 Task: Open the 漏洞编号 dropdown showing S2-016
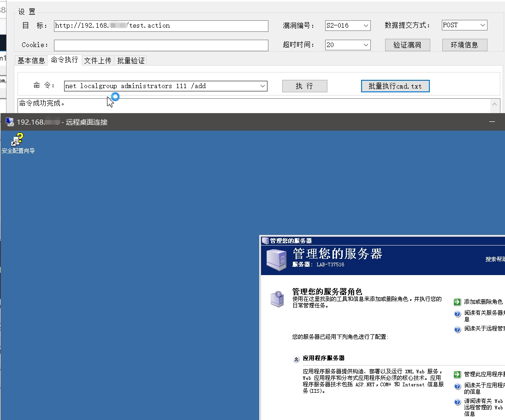tap(366, 26)
